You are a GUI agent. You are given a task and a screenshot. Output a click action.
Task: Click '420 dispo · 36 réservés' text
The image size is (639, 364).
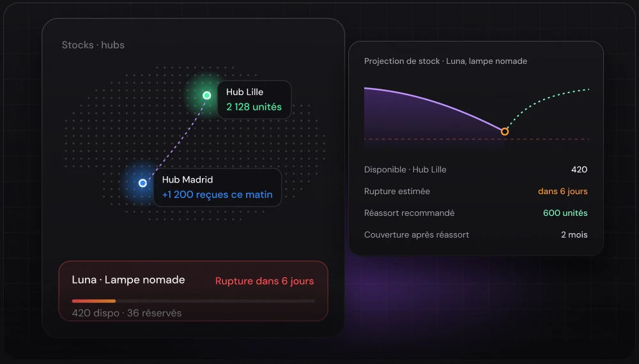pyautogui.click(x=127, y=313)
